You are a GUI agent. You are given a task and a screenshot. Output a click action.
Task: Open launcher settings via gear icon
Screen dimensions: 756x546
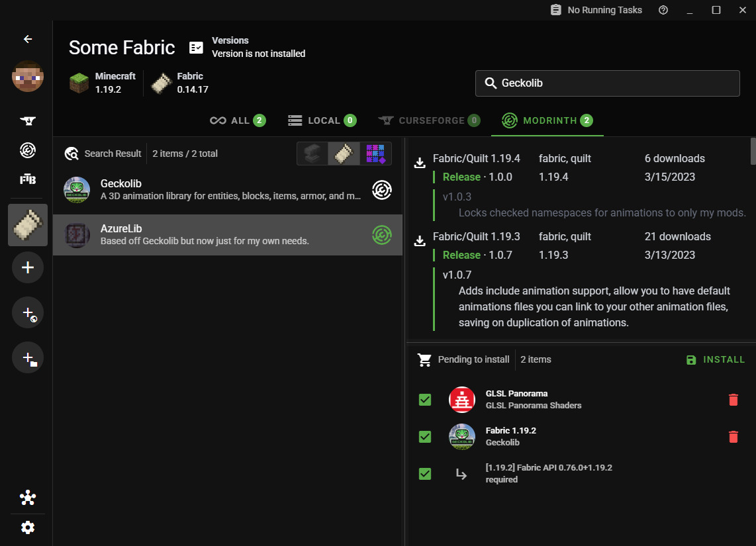(27, 527)
